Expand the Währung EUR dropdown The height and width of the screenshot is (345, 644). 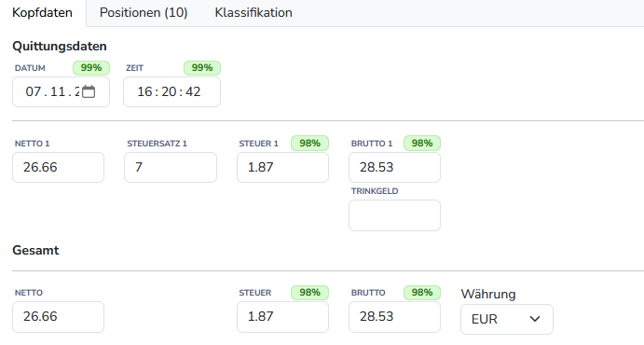pyautogui.click(x=507, y=319)
